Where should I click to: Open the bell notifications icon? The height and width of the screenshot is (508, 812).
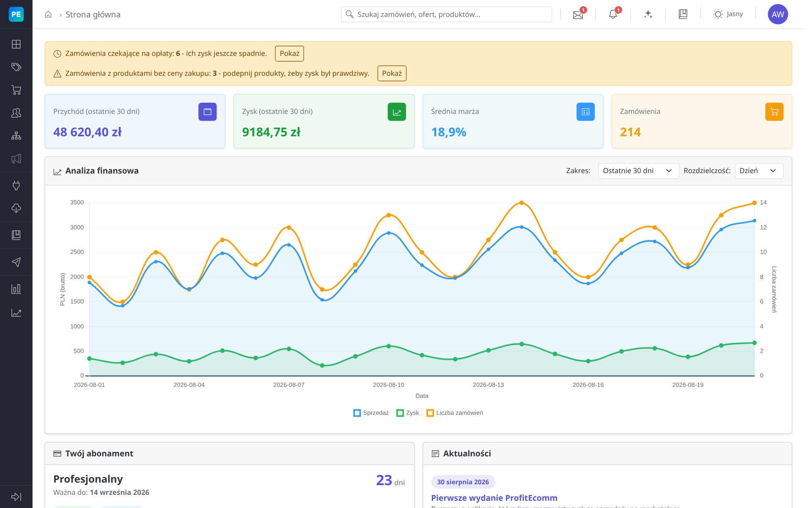point(613,14)
